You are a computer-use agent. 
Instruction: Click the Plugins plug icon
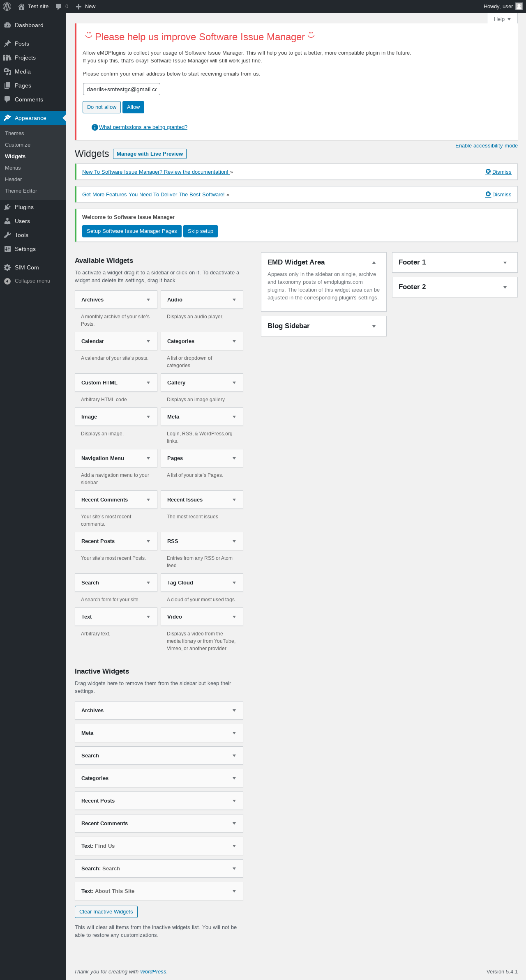click(7, 207)
